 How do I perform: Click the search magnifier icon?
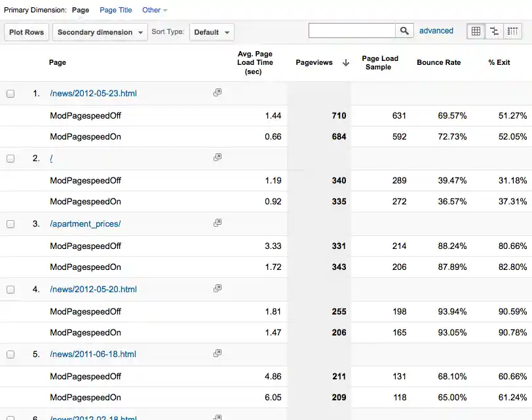404,31
